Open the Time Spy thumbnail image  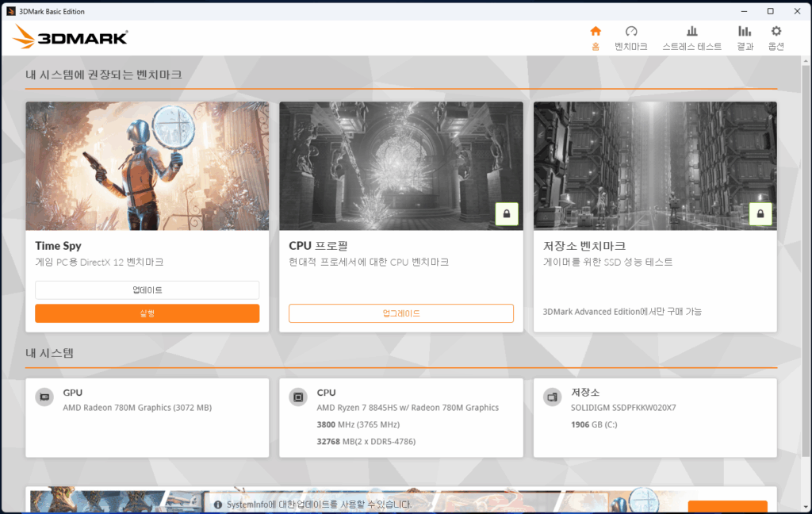tap(147, 166)
